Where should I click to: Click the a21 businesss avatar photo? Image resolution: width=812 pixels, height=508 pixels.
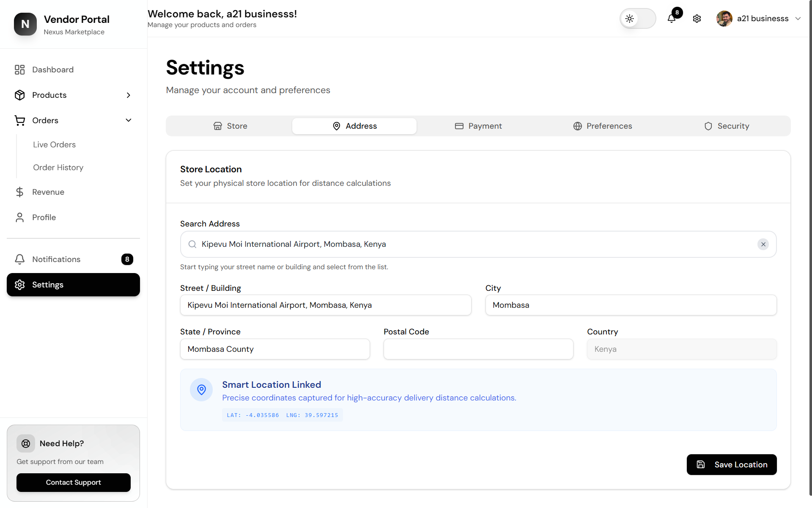(x=724, y=19)
